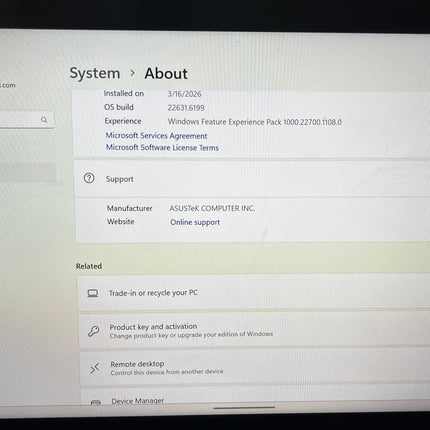Open Microsoft Services Agreement link

tap(156, 136)
